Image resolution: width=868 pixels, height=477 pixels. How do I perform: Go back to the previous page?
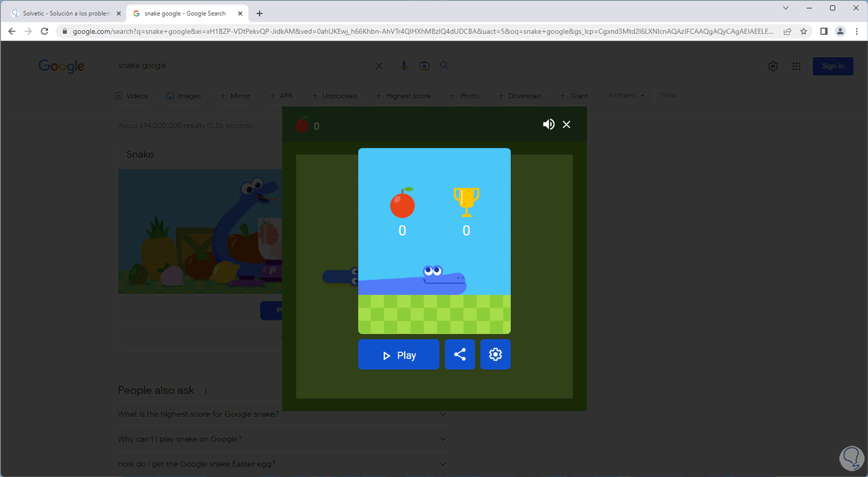point(12,31)
